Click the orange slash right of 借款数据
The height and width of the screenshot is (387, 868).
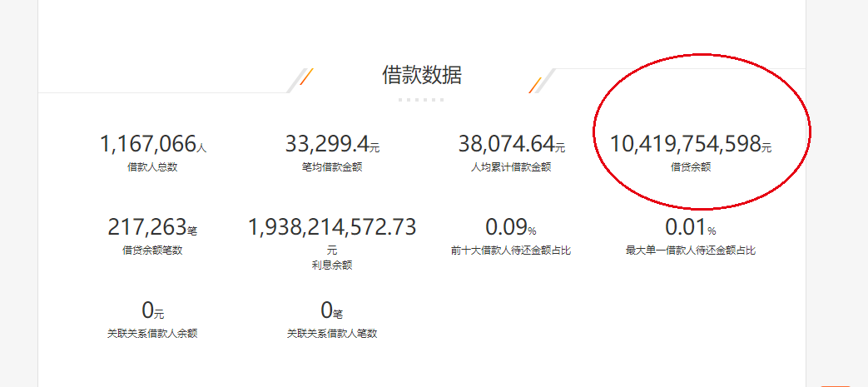pos(535,85)
